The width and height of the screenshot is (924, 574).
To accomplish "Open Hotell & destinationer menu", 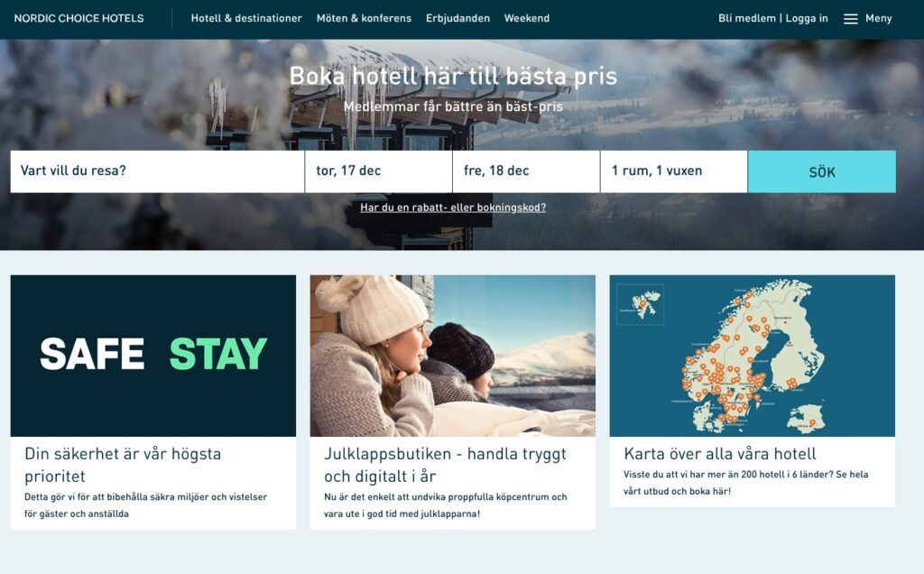I will (x=246, y=18).
